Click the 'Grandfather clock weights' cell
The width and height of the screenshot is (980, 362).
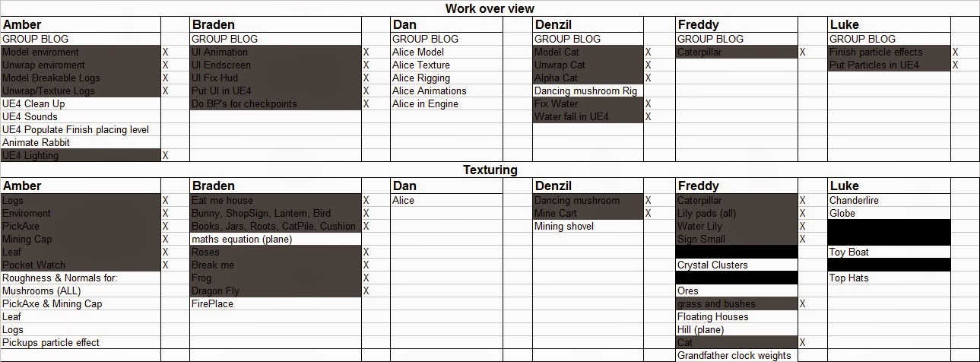coord(737,356)
